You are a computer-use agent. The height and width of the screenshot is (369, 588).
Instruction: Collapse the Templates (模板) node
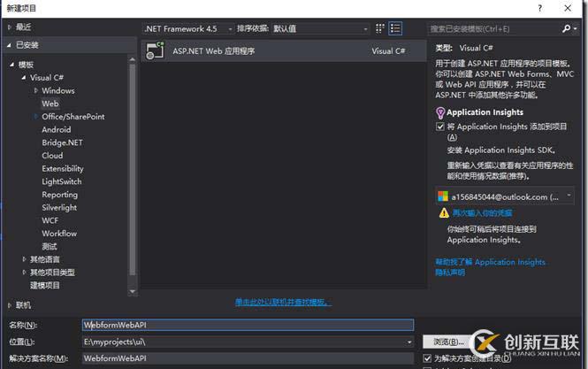(x=12, y=65)
